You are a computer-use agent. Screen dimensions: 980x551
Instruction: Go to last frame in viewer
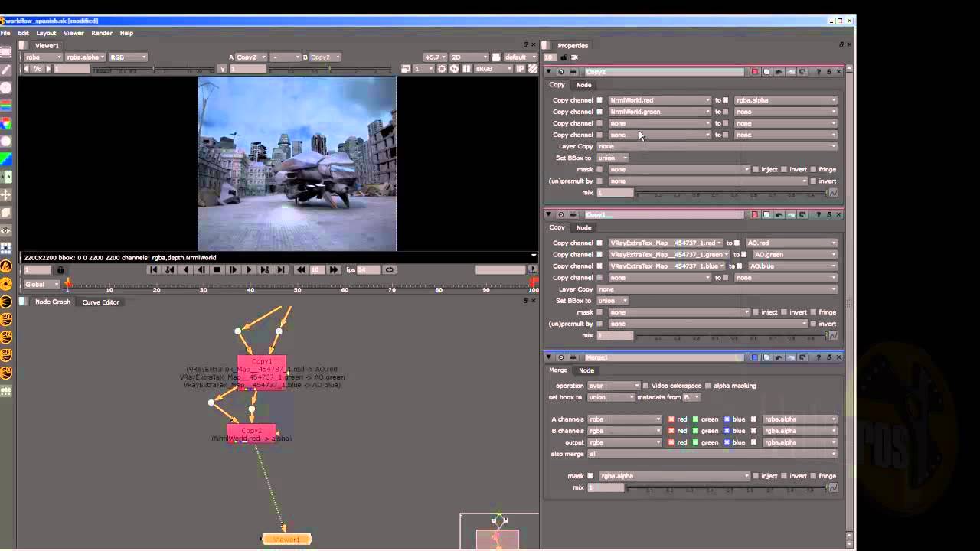tap(281, 269)
